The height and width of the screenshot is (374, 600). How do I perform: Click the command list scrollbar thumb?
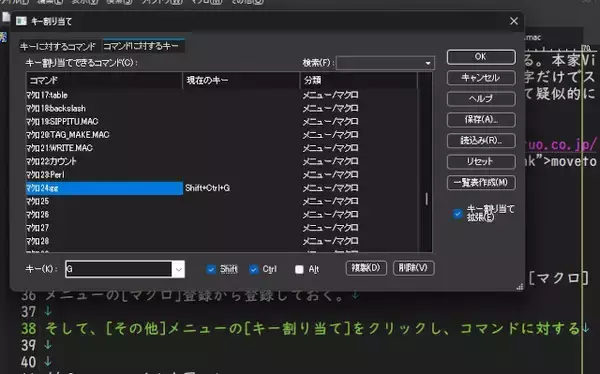[426, 199]
